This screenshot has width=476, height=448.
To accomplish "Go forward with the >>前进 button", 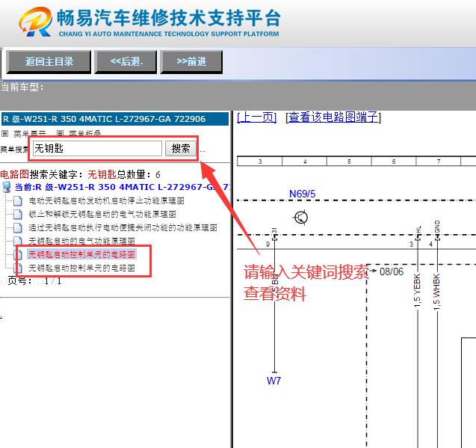I will (x=191, y=61).
